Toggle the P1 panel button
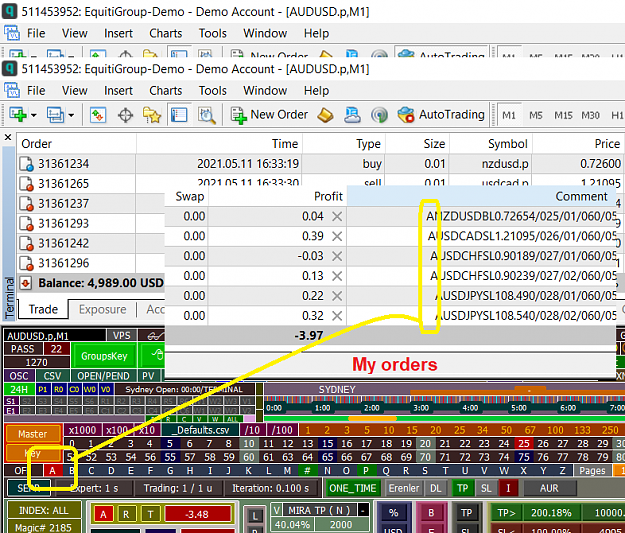 click(43, 389)
